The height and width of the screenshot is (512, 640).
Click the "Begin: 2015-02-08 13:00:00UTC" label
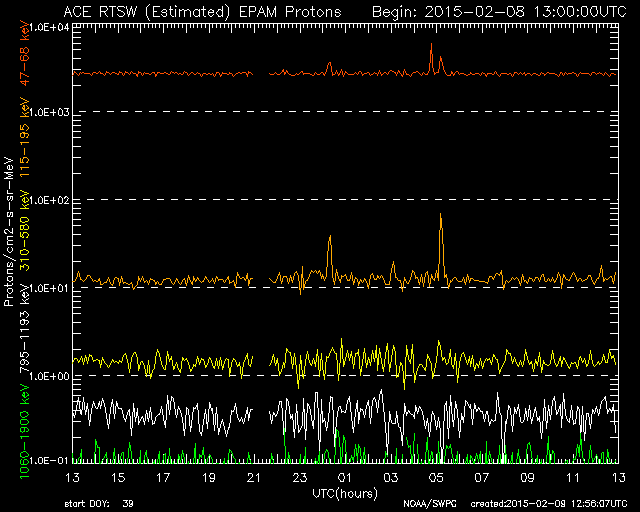(499, 11)
